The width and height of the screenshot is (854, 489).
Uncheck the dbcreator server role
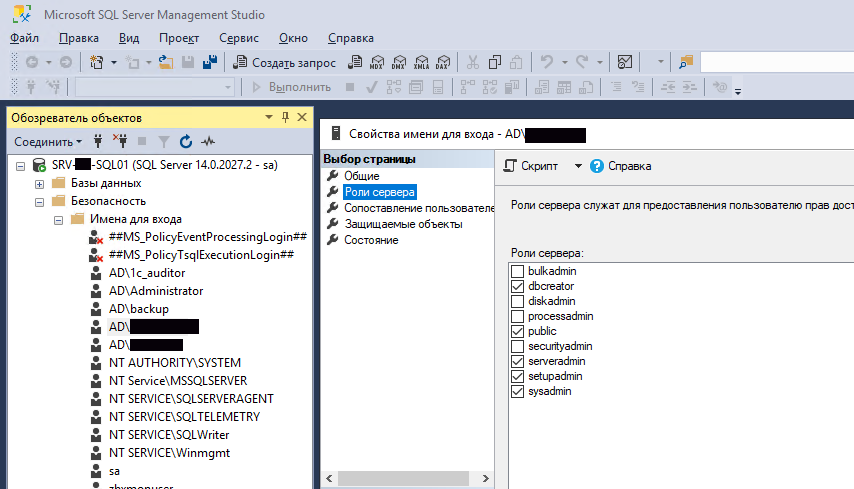[517, 286]
